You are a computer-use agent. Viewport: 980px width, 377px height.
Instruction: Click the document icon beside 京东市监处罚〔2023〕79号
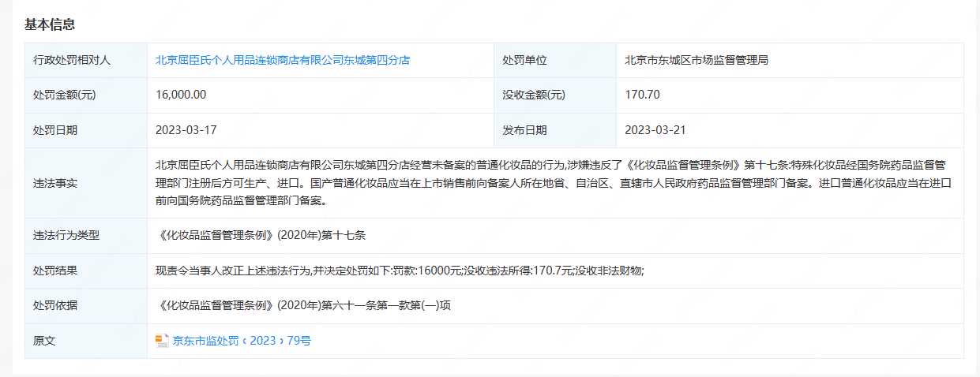163,341
